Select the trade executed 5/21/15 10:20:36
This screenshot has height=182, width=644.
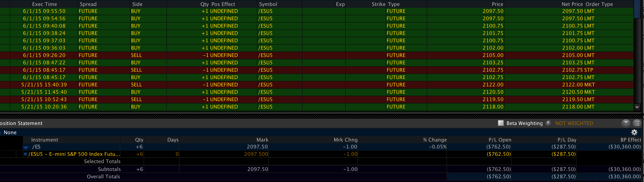pos(317,107)
